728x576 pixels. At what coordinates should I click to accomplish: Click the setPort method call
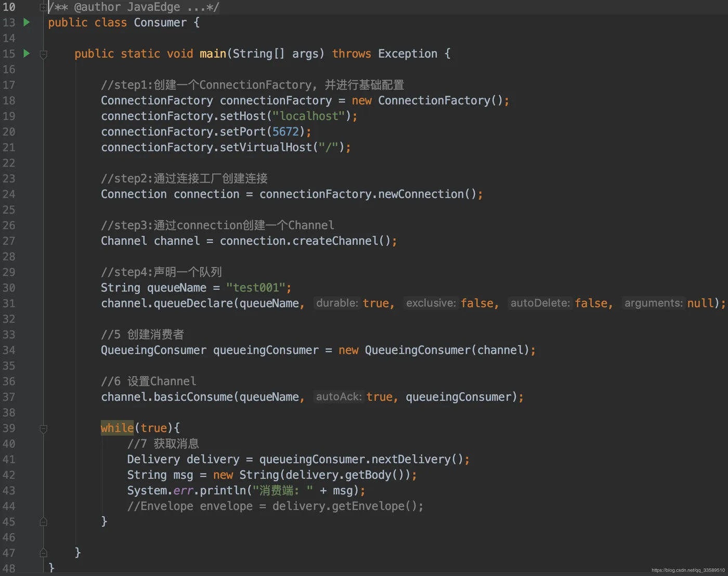pos(243,132)
